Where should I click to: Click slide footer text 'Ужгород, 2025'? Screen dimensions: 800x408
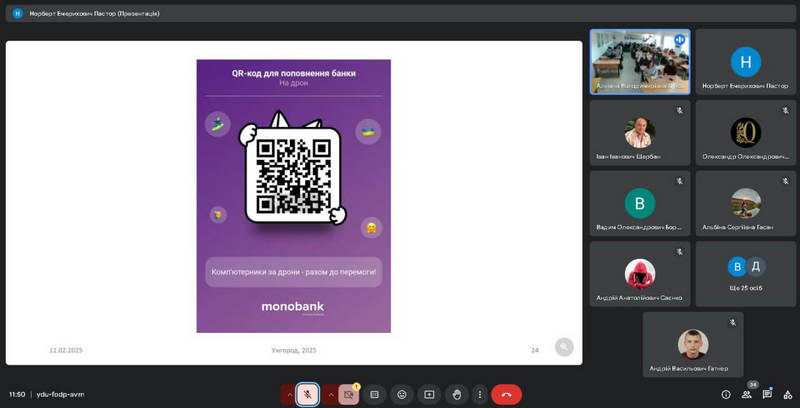pos(294,350)
